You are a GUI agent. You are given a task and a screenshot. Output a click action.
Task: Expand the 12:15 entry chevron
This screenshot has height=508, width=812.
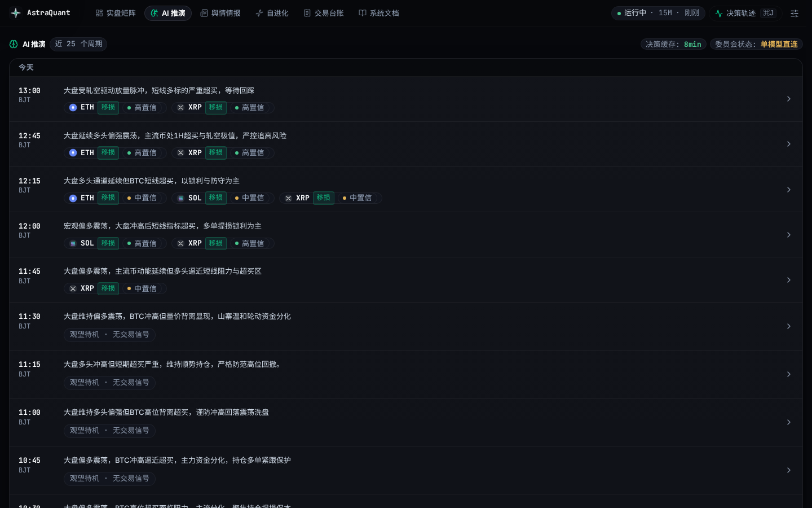(789, 190)
